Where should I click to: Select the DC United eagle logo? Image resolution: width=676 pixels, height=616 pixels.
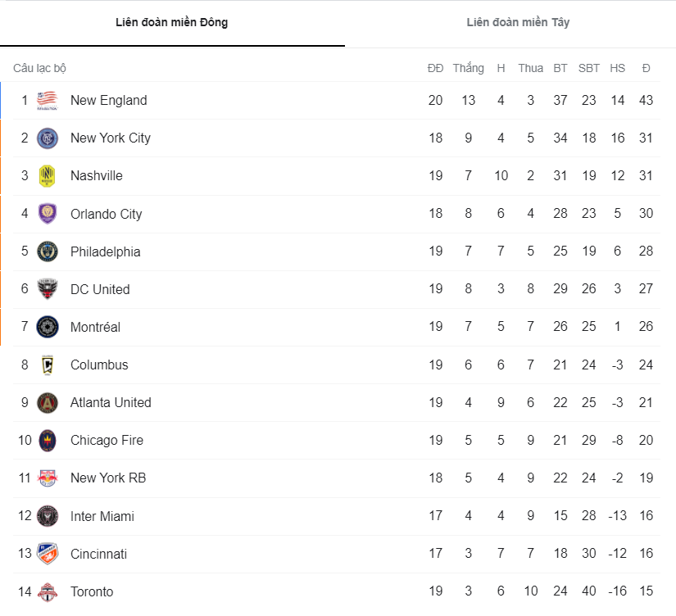pyautogui.click(x=48, y=289)
